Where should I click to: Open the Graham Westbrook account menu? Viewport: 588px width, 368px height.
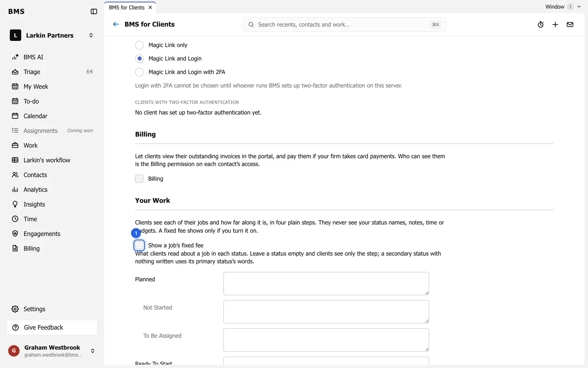52,351
